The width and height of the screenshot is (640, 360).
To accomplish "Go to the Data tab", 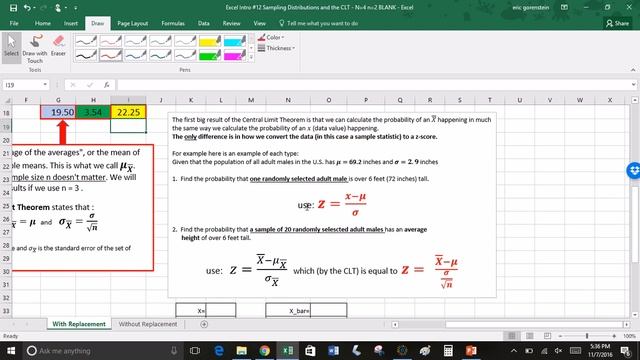I will [204, 23].
